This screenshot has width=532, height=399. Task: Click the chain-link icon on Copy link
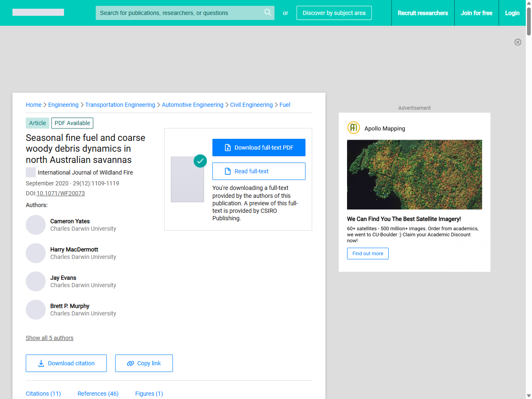(131, 363)
